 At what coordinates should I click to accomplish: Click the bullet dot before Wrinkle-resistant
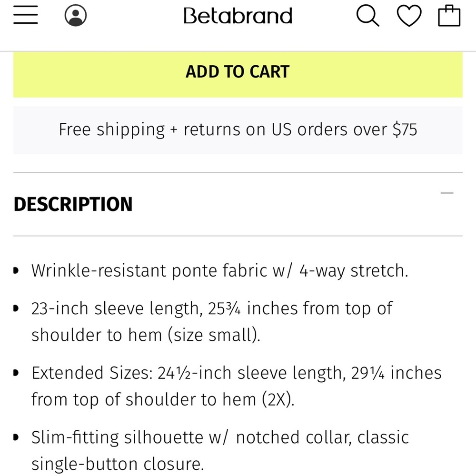17,271
